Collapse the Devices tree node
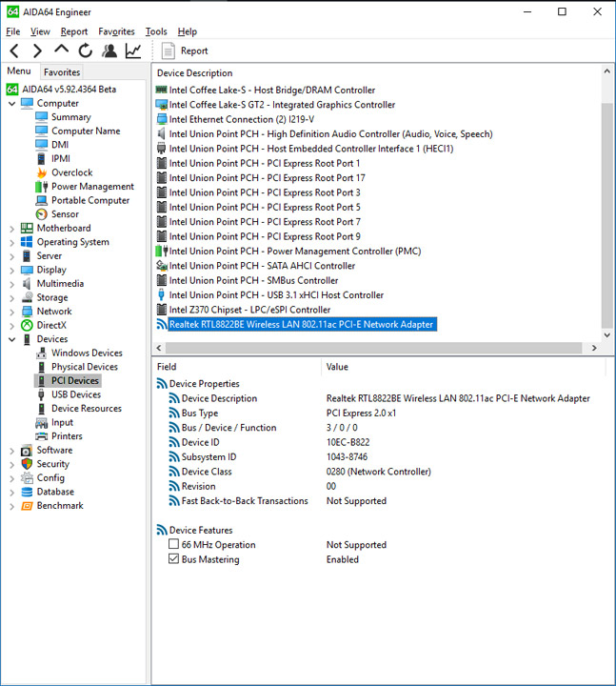This screenshot has width=616, height=686. 11,339
